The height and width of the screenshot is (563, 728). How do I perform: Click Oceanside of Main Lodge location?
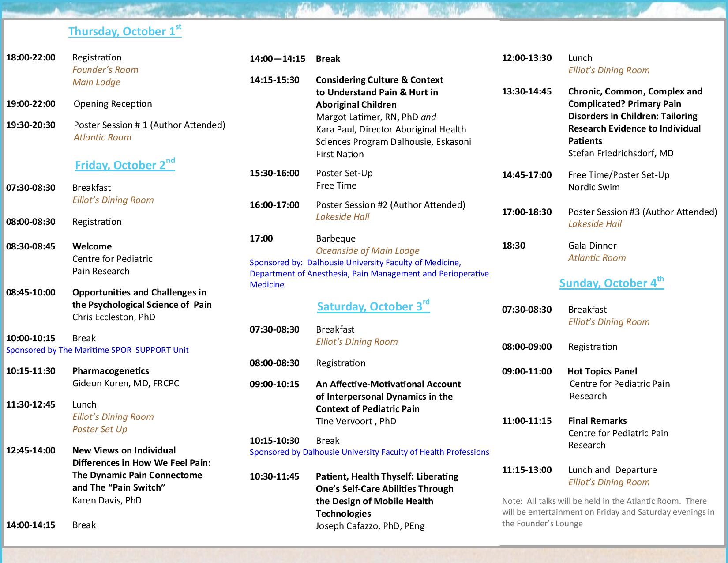(x=368, y=251)
